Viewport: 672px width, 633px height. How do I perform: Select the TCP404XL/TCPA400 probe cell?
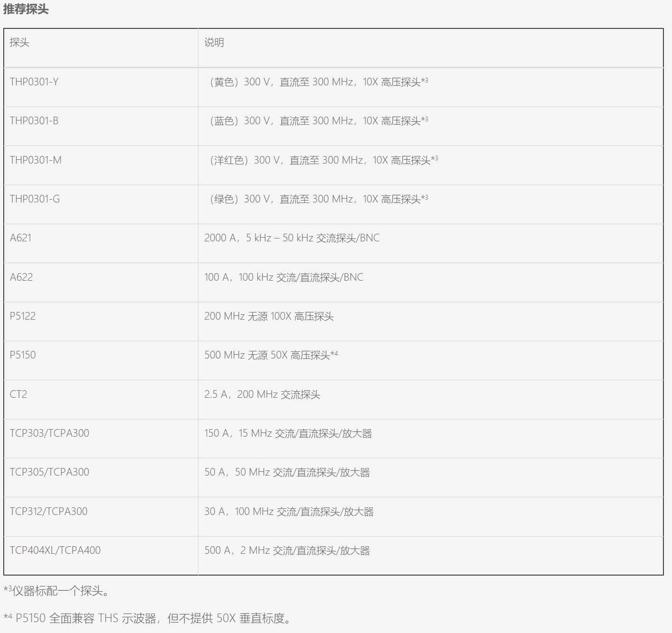[x=55, y=550]
